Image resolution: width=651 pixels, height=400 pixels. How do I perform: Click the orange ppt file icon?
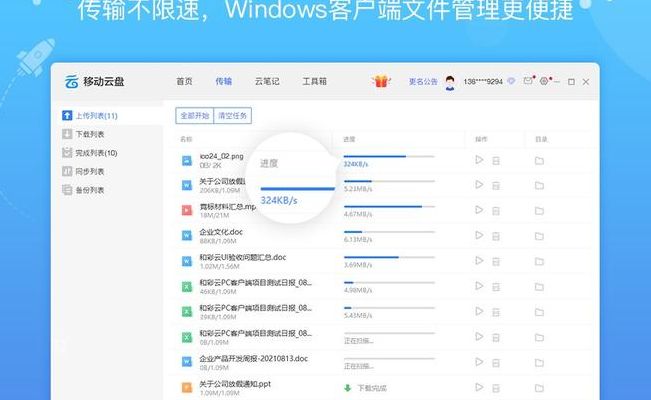[x=187, y=388]
